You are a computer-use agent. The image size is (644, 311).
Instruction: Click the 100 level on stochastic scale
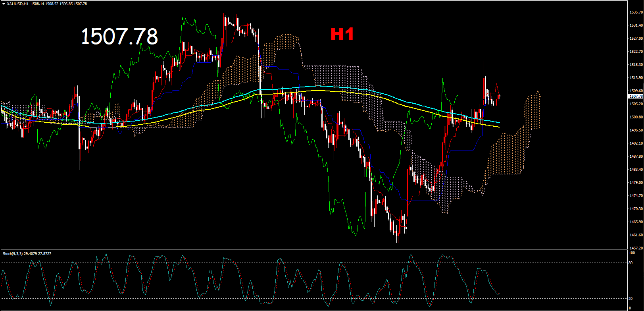[632, 253]
